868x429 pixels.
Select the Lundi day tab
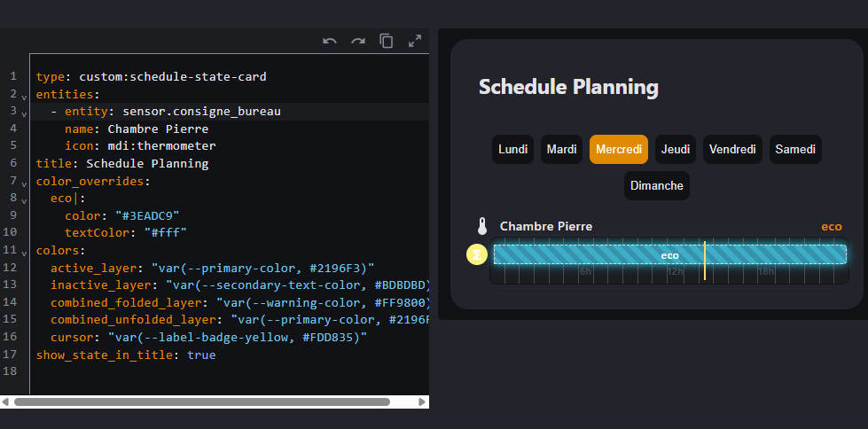tap(512, 150)
